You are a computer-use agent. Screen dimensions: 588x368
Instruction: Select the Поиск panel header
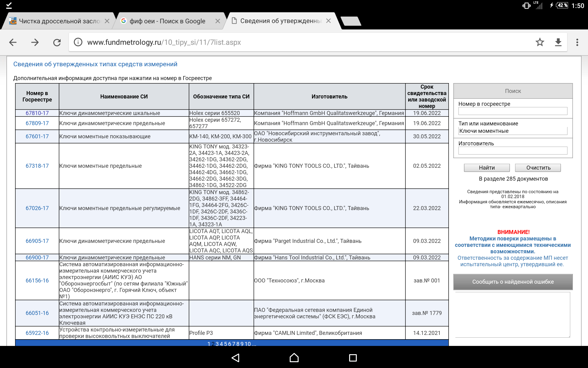tap(513, 91)
